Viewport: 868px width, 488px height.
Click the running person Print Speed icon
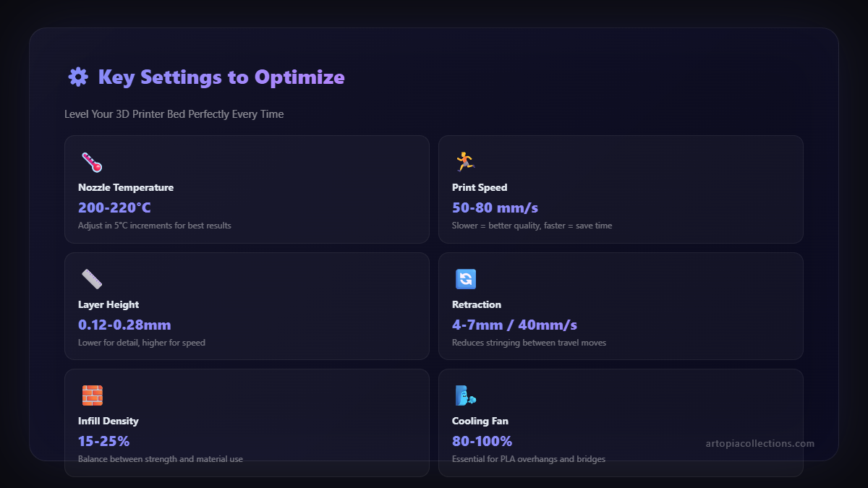point(464,161)
